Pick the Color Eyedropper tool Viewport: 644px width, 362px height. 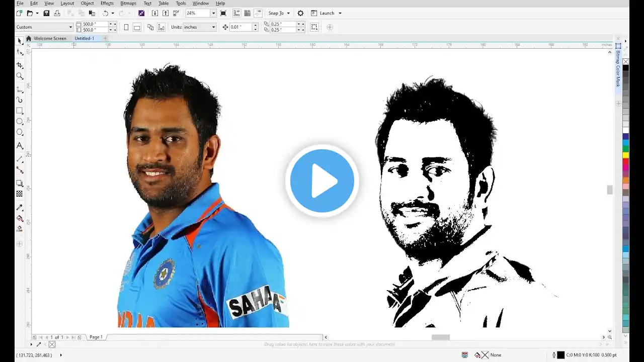tap(20, 207)
